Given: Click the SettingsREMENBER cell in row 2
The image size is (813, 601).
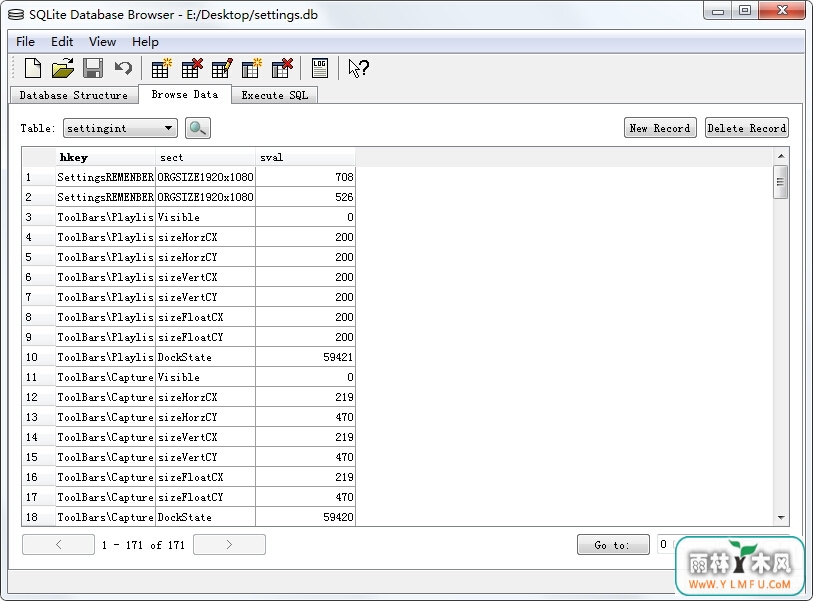Looking at the screenshot, I should 105,197.
